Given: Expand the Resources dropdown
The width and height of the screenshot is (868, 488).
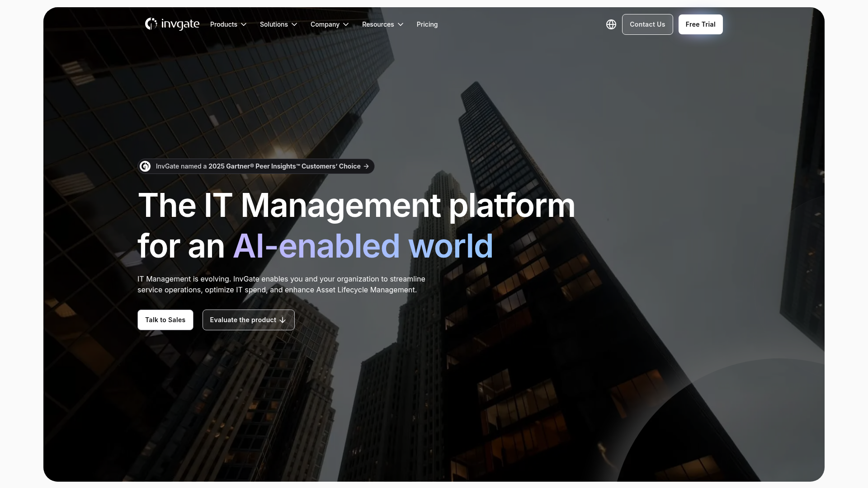Looking at the screenshot, I should coord(382,24).
